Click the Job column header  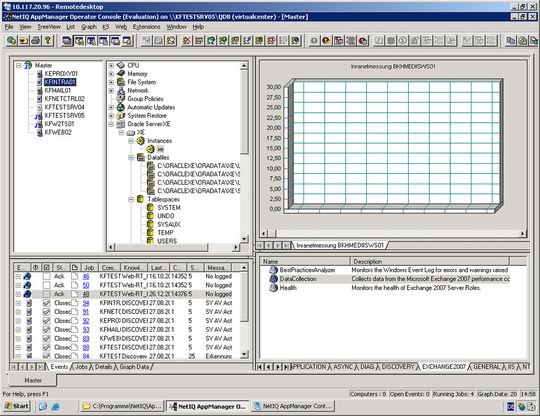pos(89,267)
